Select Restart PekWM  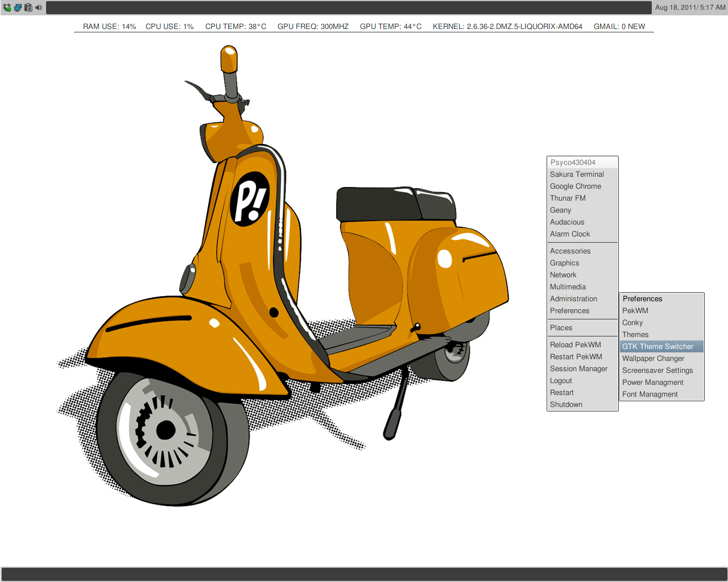582,357
